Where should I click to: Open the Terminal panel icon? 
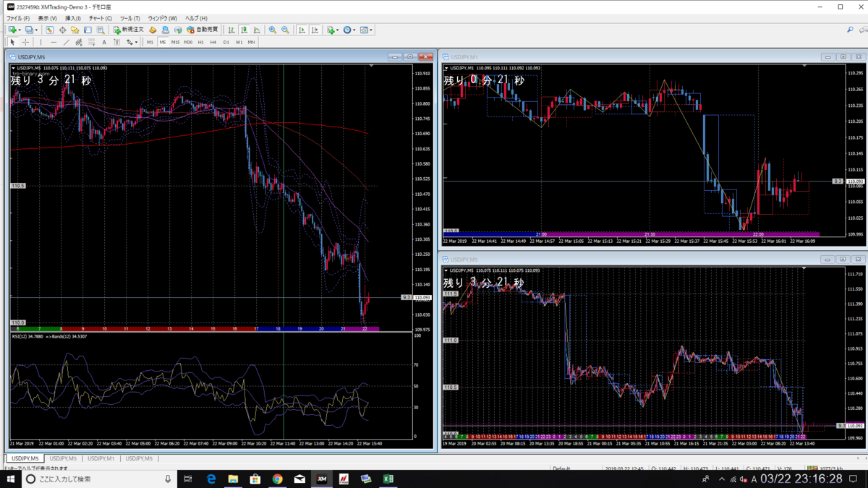88,30
